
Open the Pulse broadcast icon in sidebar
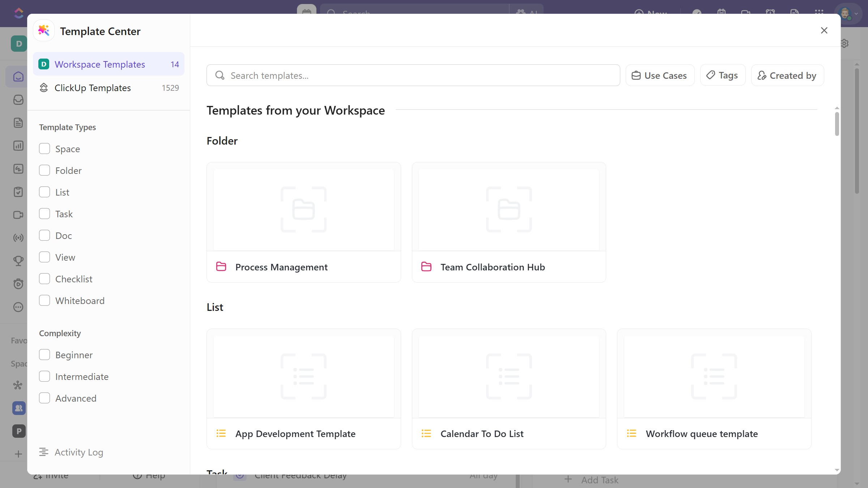tap(18, 238)
